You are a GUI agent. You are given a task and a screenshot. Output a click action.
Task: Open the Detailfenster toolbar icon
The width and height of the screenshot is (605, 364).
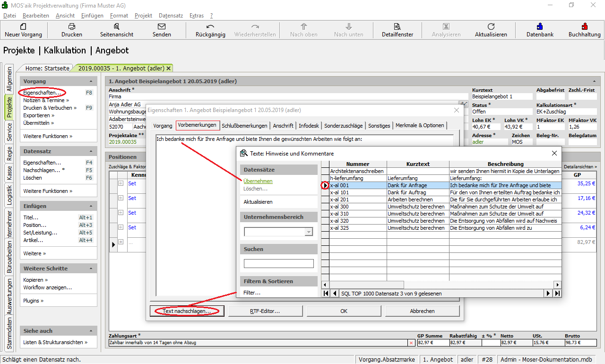point(398,27)
